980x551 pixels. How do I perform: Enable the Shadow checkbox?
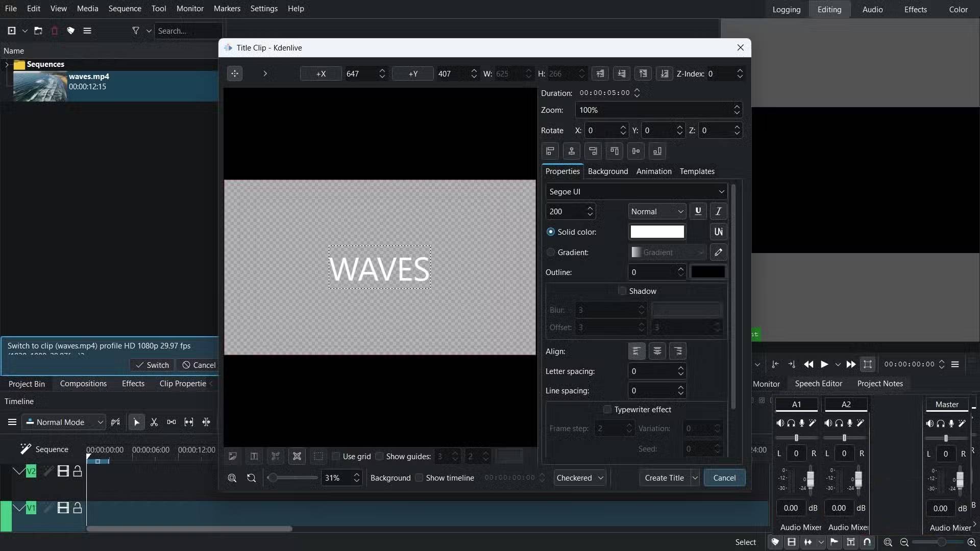(622, 291)
